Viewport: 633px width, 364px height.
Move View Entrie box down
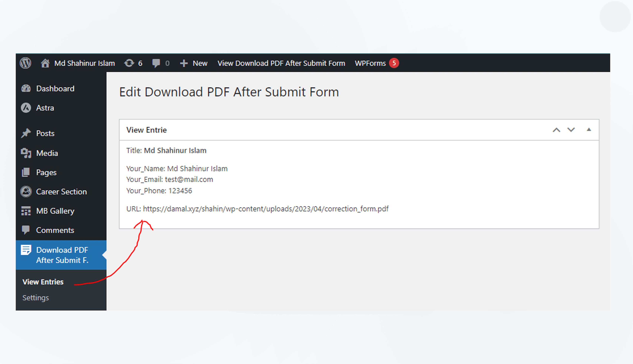[571, 130]
